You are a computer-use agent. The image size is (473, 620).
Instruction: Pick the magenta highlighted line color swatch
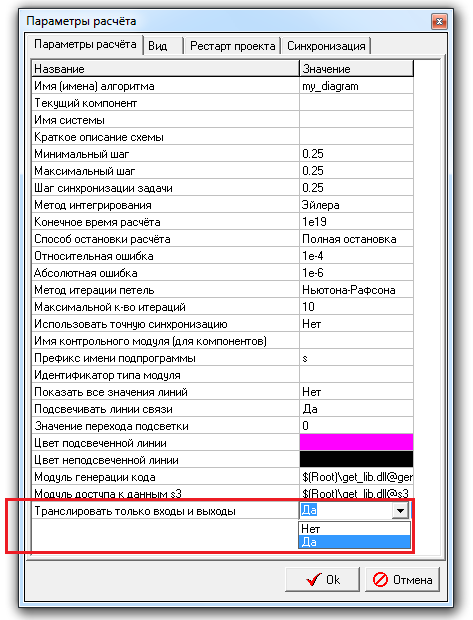click(x=356, y=442)
